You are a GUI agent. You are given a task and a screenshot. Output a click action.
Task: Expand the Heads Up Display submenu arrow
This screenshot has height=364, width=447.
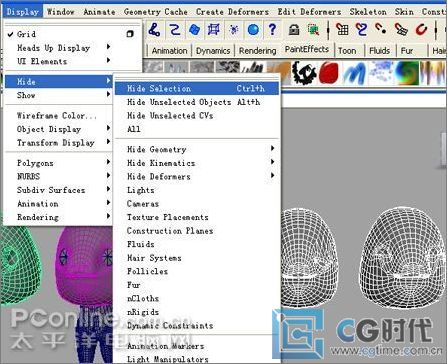tap(108, 47)
